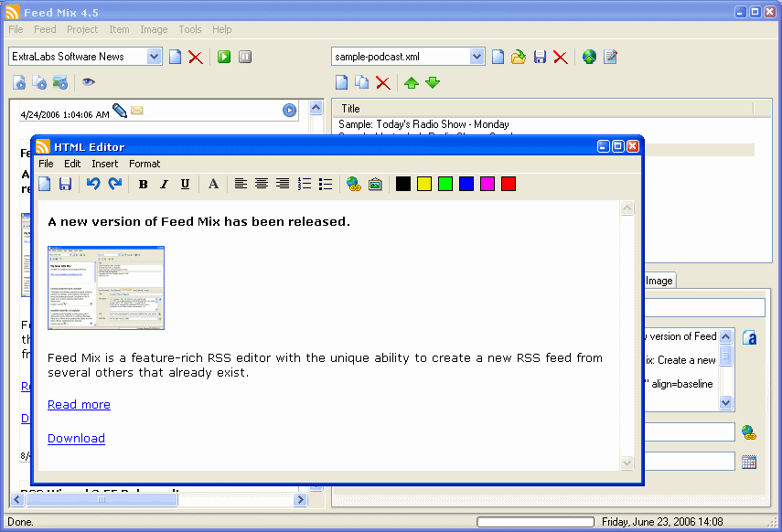Insert a bulleted list
The image size is (782, 532).
tap(326, 184)
